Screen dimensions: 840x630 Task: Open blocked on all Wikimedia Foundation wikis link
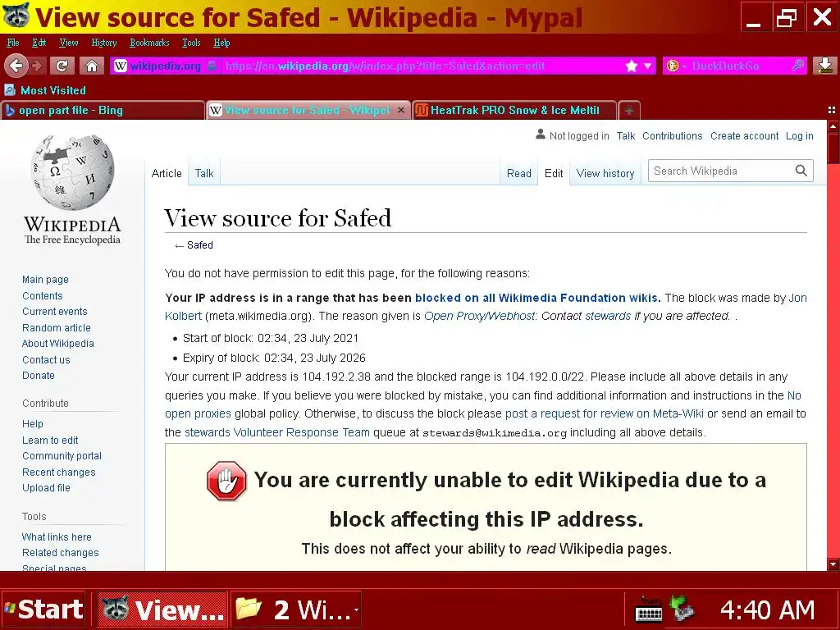point(537,298)
